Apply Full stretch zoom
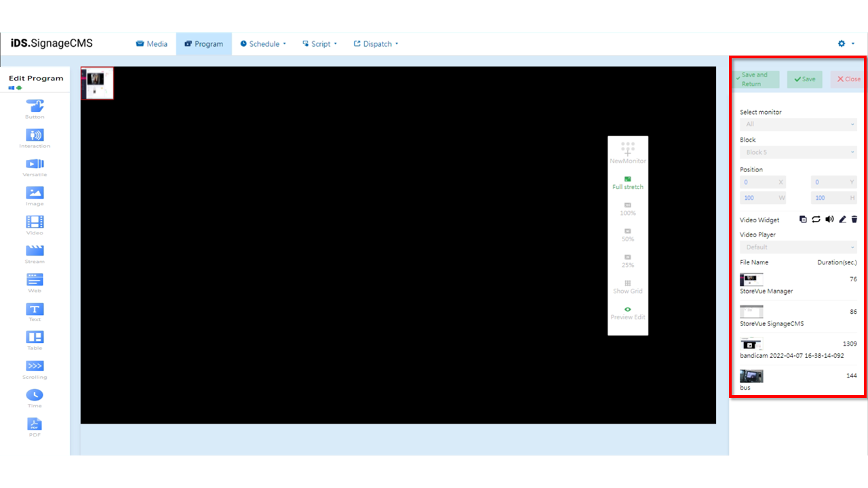Viewport: 868px width, 488px height. pyautogui.click(x=627, y=182)
